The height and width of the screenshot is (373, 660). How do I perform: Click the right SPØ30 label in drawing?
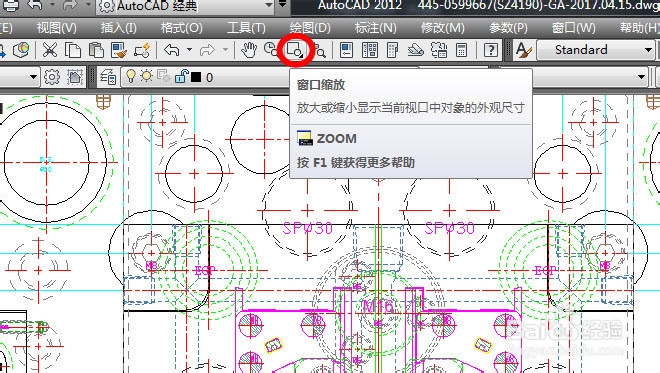(x=450, y=228)
